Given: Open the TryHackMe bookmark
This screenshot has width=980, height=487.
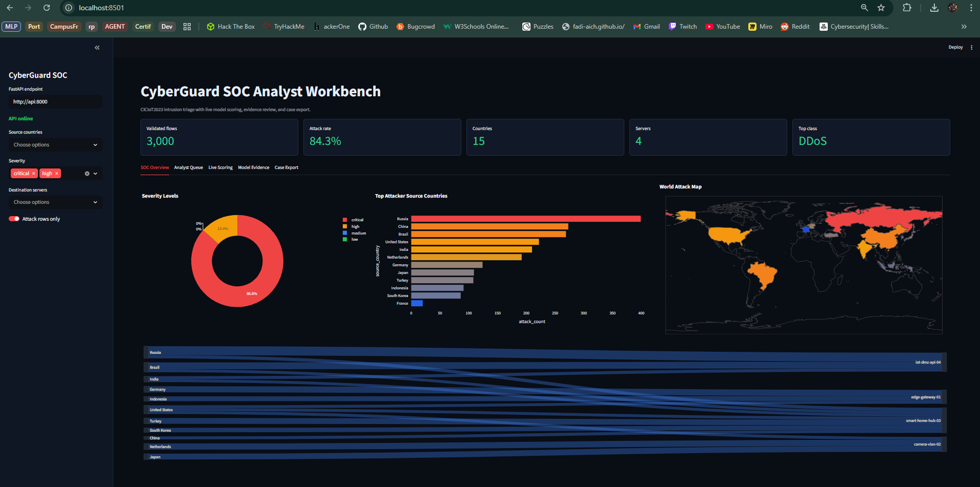Looking at the screenshot, I should 283,27.
